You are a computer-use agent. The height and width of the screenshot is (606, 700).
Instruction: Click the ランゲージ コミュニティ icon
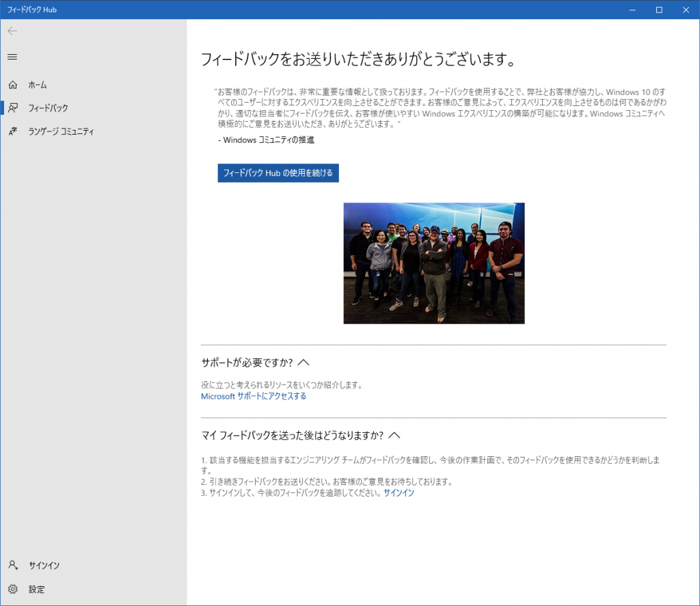[x=12, y=131]
